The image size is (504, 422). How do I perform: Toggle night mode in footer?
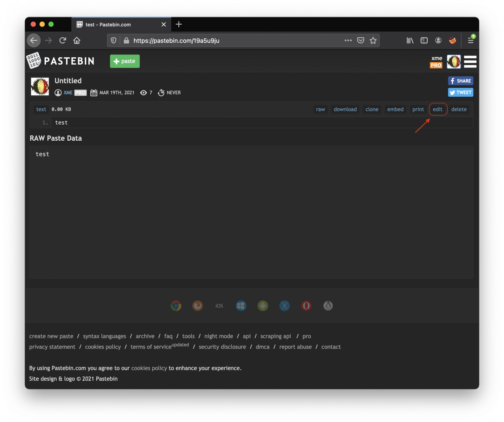pyautogui.click(x=218, y=336)
